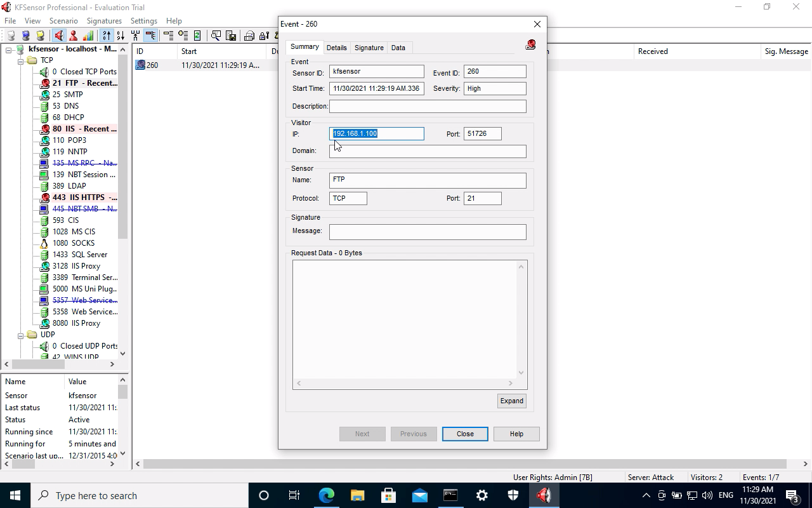
Task: Click the Visitor IP address field
Action: [377, 133]
